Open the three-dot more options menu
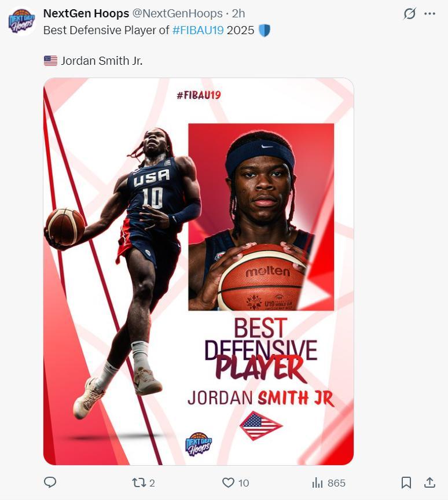The width and height of the screenshot is (448, 501). click(x=429, y=13)
